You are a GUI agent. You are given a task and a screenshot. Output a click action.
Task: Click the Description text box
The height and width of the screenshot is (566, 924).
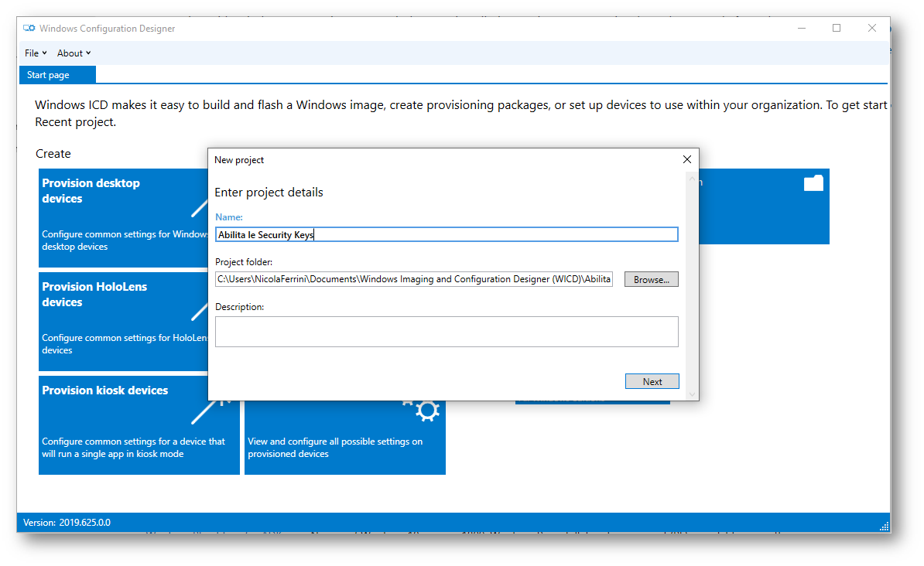[x=446, y=332]
